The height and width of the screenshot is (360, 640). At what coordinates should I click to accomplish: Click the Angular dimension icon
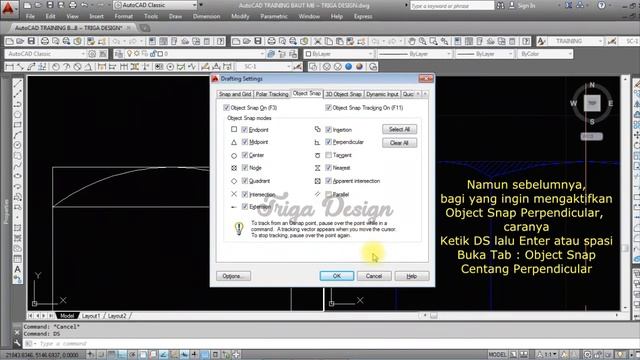coord(88,67)
